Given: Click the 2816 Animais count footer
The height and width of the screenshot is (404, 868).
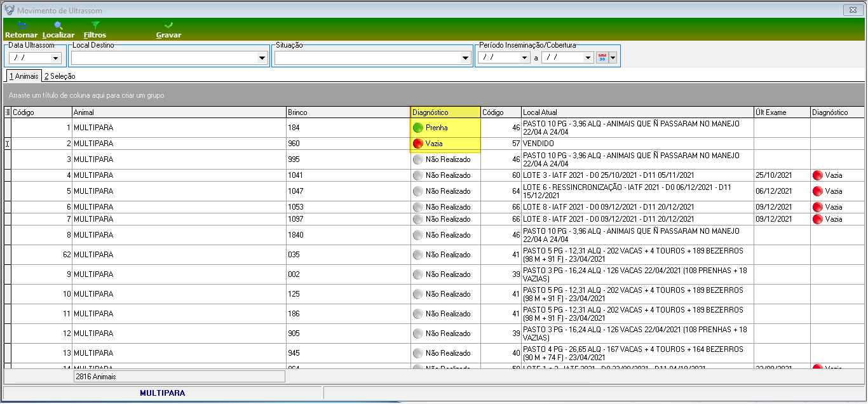Looking at the screenshot, I should point(179,376).
